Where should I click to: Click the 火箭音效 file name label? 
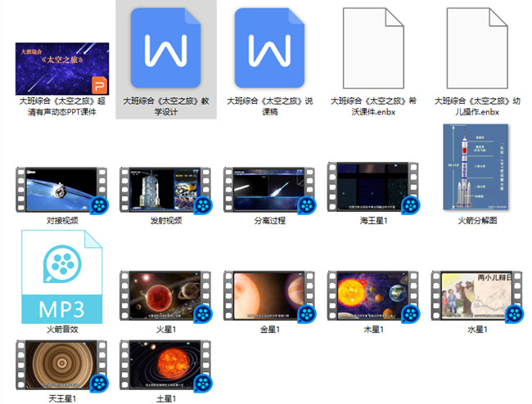point(62,329)
